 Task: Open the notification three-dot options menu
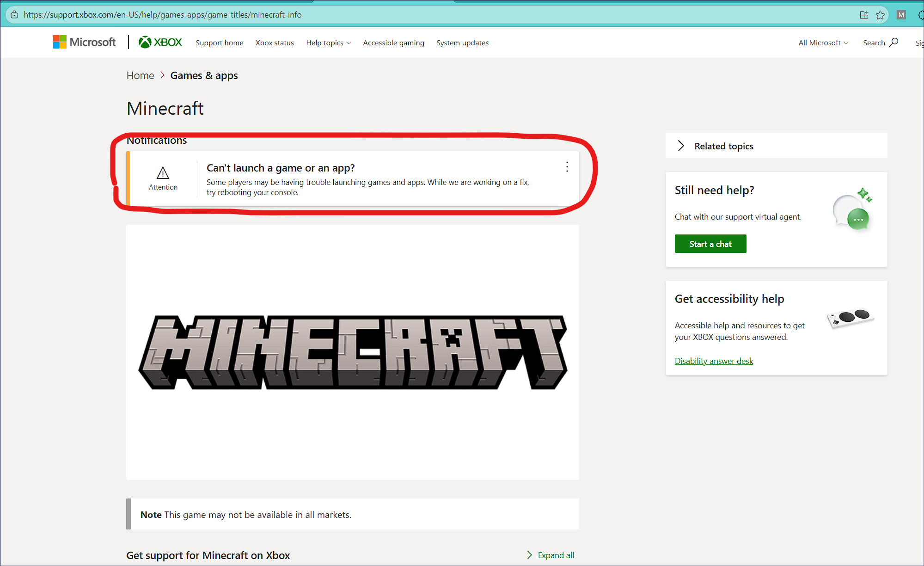coord(567,167)
